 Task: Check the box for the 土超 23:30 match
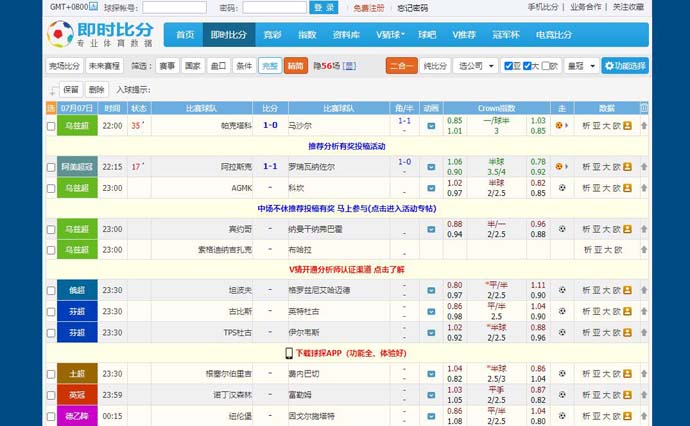51,374
